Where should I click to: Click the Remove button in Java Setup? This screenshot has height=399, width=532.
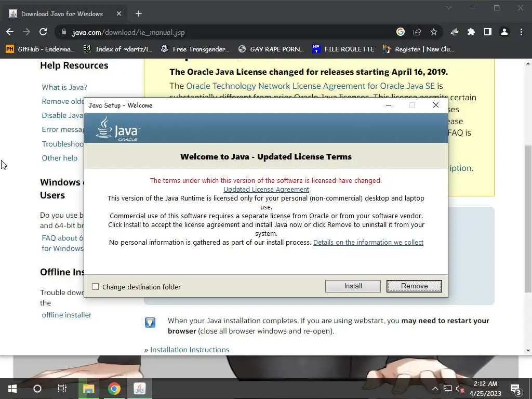(414, 286)
